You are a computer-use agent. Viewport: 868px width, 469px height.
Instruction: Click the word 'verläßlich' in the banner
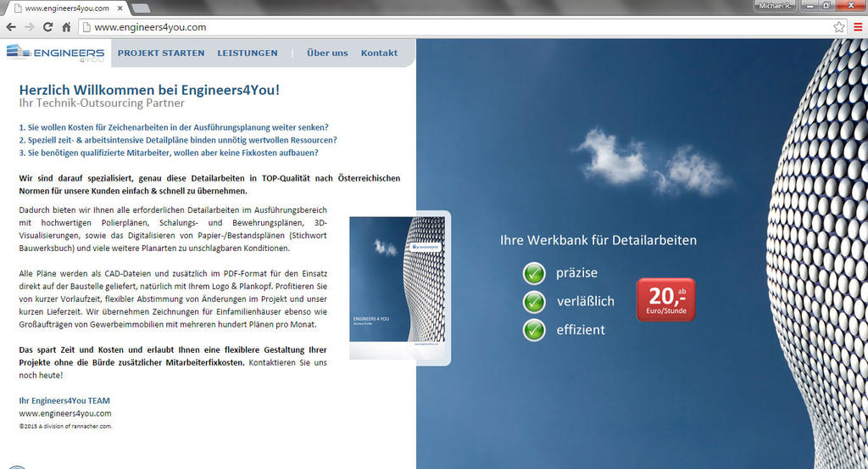click(586, 302)
